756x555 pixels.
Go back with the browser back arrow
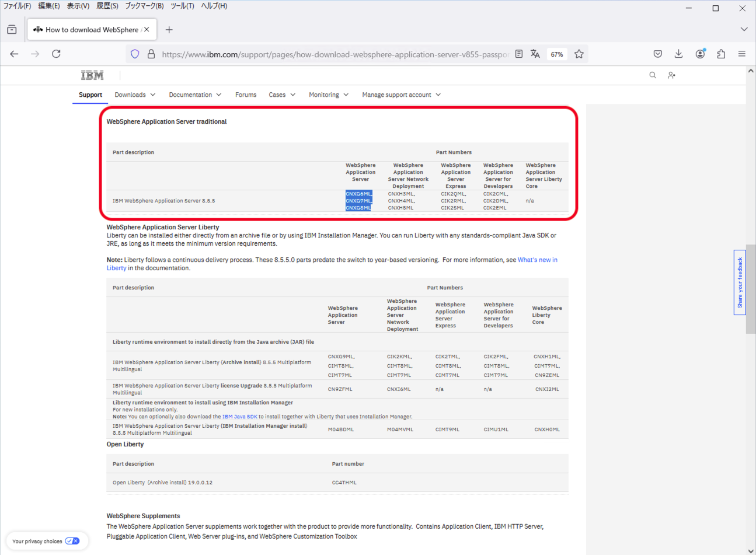point(14,54)
